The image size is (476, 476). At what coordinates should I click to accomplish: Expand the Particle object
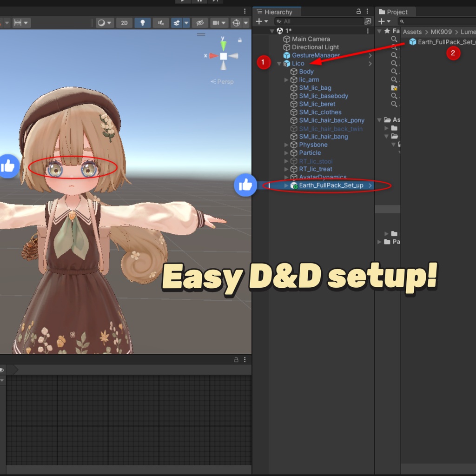[286, 153]
